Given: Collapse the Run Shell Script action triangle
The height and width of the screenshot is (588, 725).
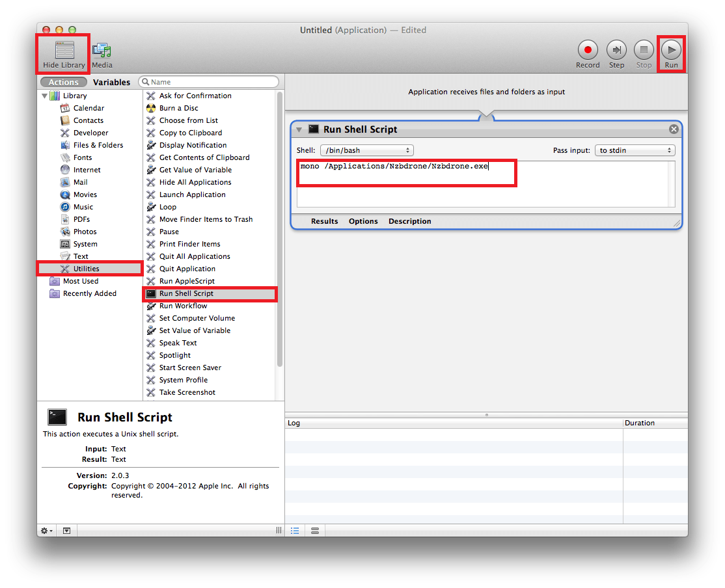Looking at the screenshot, I should pyautogui.click(x=299, y=129).
